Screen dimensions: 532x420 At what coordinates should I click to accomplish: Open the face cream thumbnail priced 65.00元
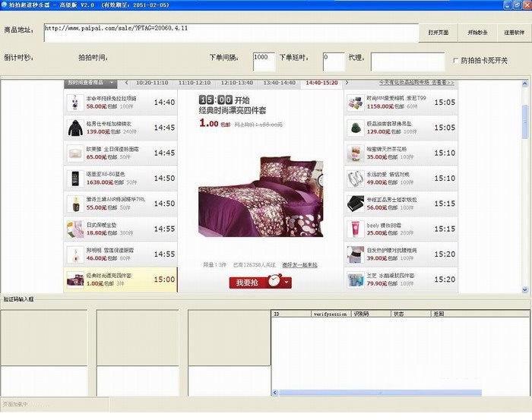pos(75,153)
